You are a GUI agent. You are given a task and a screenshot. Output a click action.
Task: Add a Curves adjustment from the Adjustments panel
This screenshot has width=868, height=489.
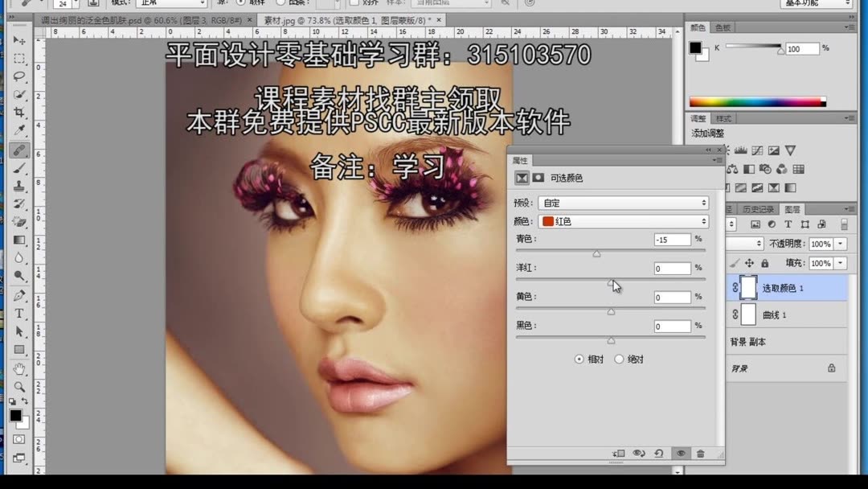(x=757, y=150)
